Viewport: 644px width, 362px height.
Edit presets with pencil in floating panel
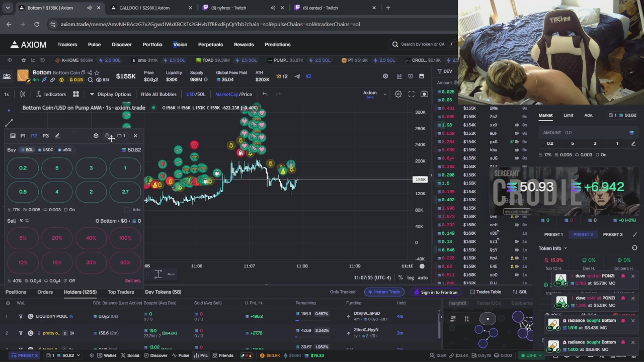tap(57, 136)
